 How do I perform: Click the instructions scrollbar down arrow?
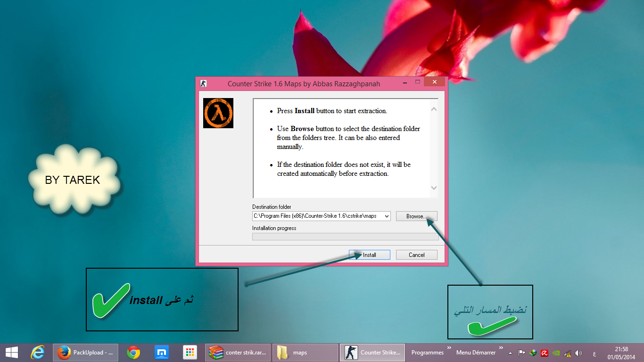[434, 188]
